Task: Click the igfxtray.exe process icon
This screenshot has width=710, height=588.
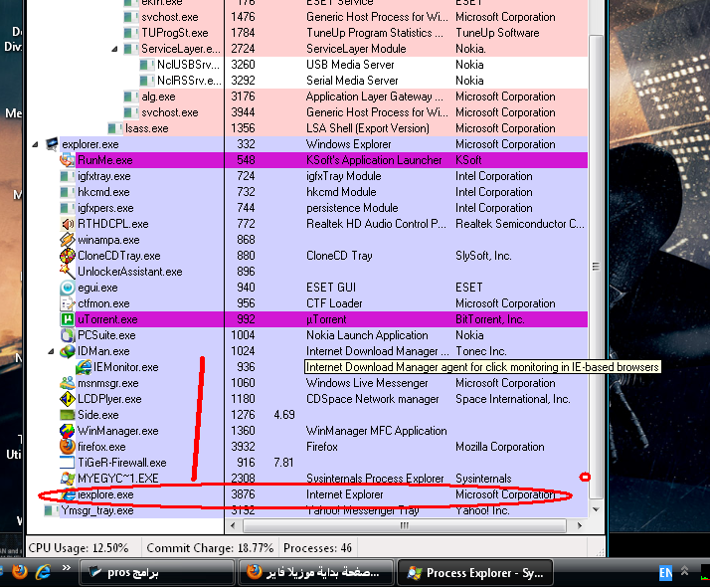Action: pos(67,176)
